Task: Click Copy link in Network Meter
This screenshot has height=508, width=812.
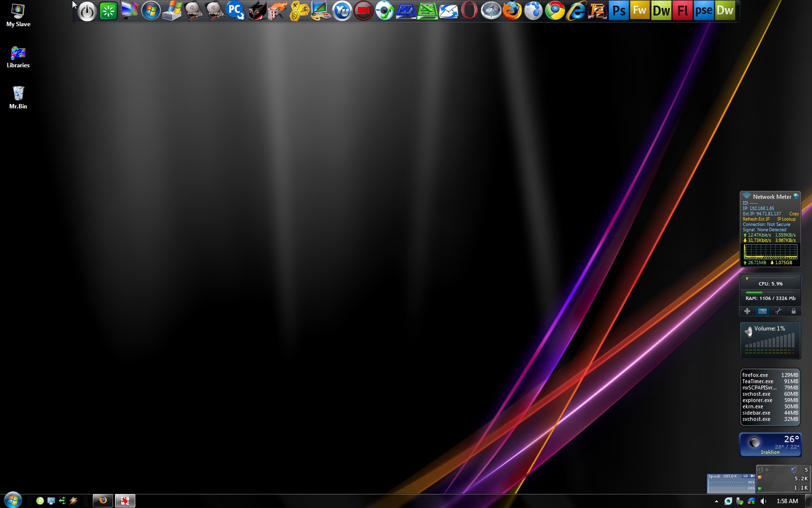Action: click(x=794, y=214)
